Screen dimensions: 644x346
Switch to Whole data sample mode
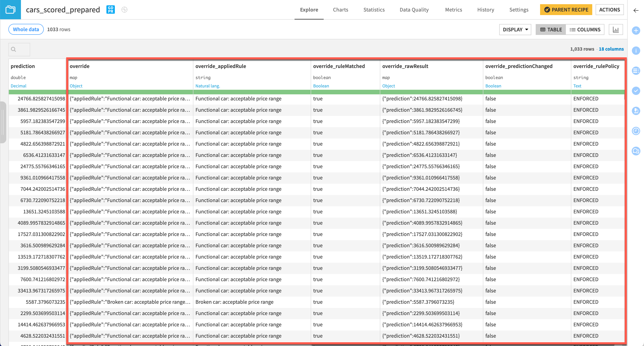26,29
